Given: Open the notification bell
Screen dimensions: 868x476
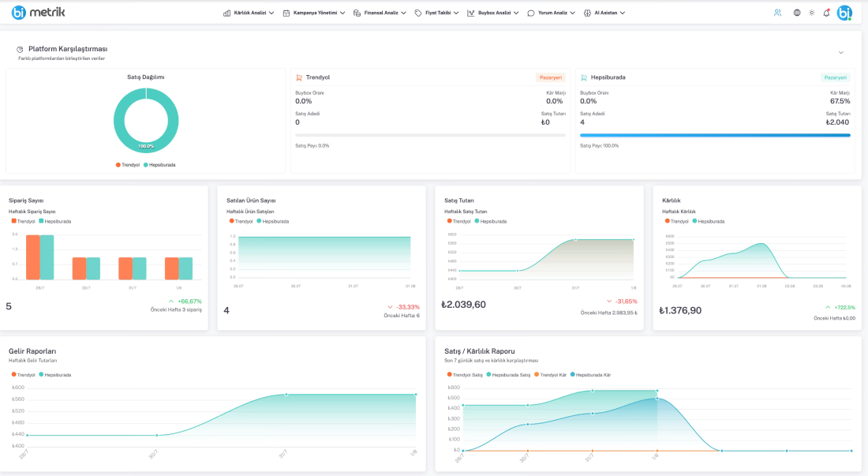Looking at the screenshot, I should click(826, 13).
